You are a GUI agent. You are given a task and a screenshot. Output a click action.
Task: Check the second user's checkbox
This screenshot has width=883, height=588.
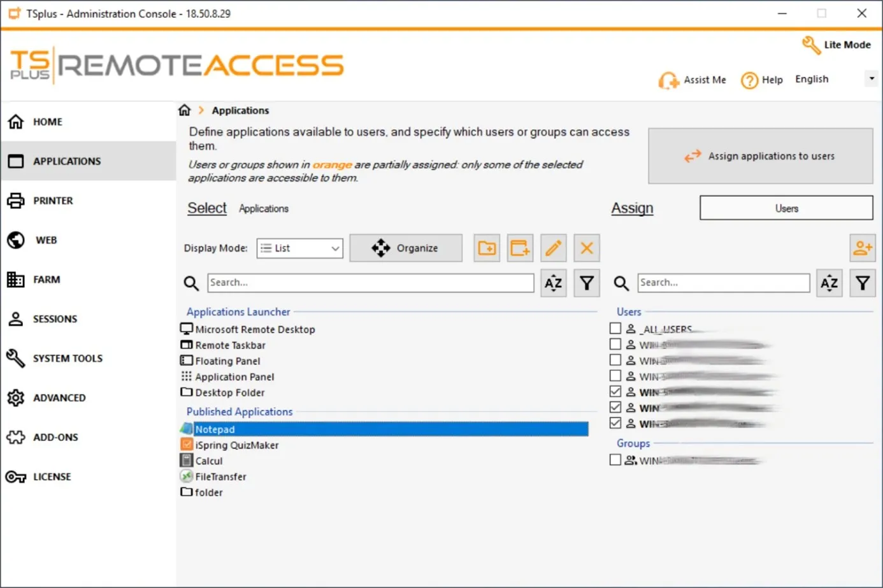click(x=615, y=344)
